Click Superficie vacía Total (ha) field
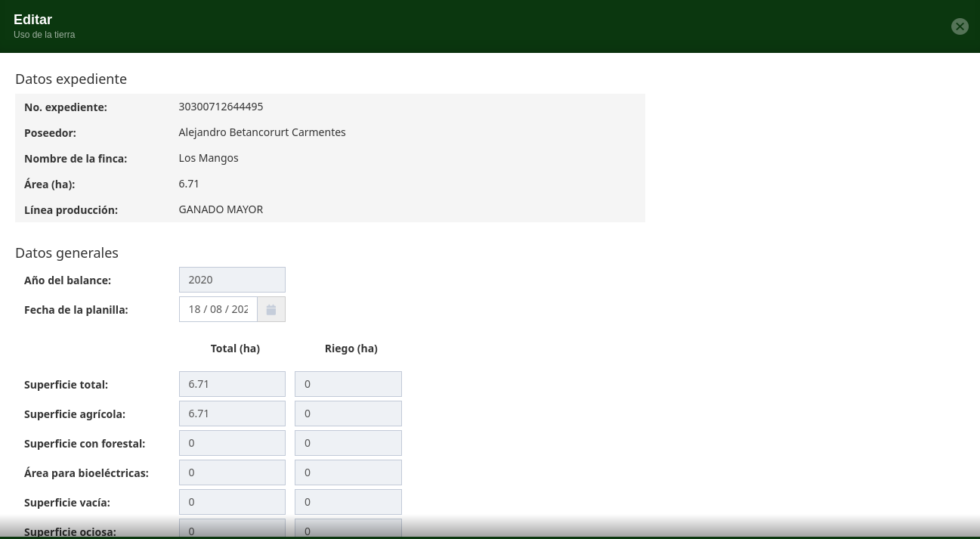Screen dimensions: 980x539 [232, 502]
